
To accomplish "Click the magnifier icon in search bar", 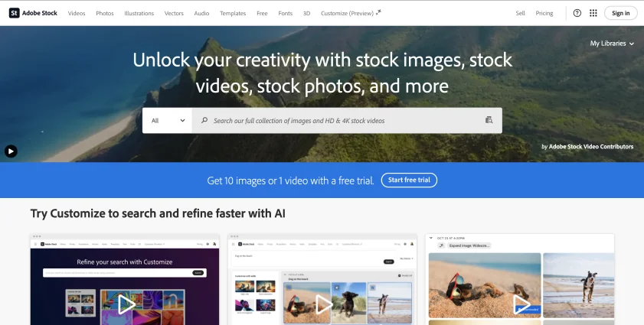I will [204, 120].
